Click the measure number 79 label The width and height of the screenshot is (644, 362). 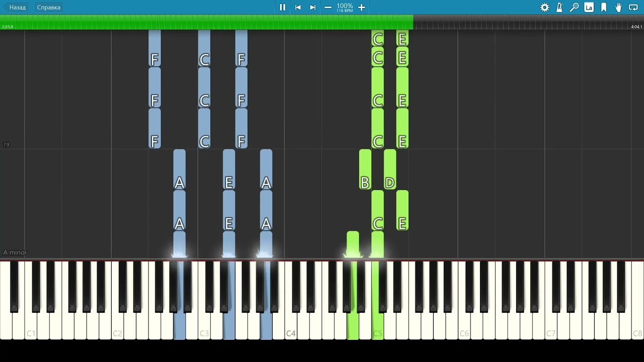coord(6,145)
